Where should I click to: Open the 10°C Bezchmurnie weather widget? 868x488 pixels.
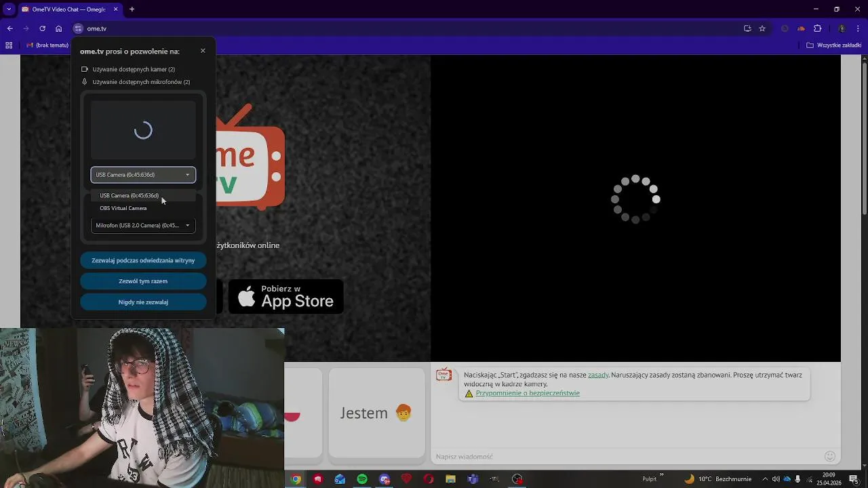click(x=719, y=479)
